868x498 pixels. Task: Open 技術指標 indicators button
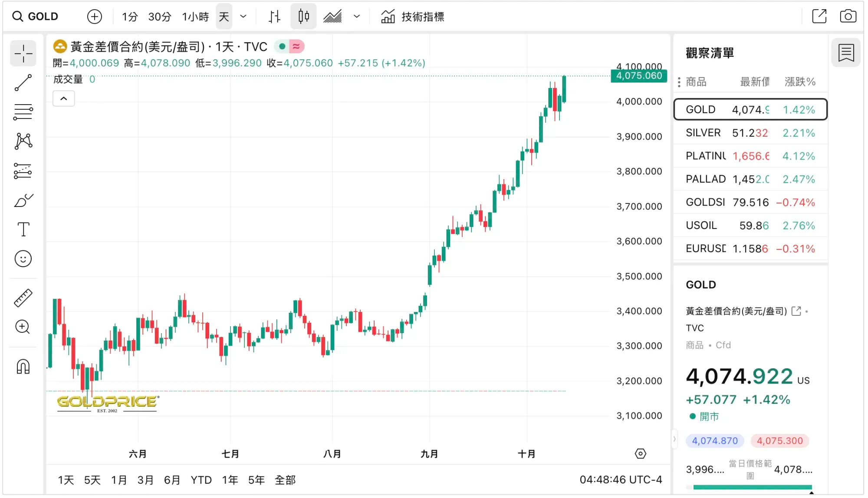(x=412, y=16)
